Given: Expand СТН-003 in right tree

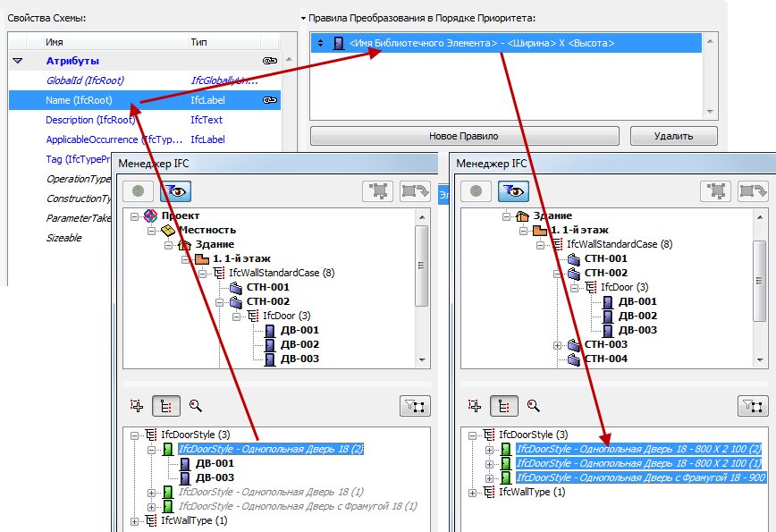Looking at the screenshot, I should coord(557,345).
